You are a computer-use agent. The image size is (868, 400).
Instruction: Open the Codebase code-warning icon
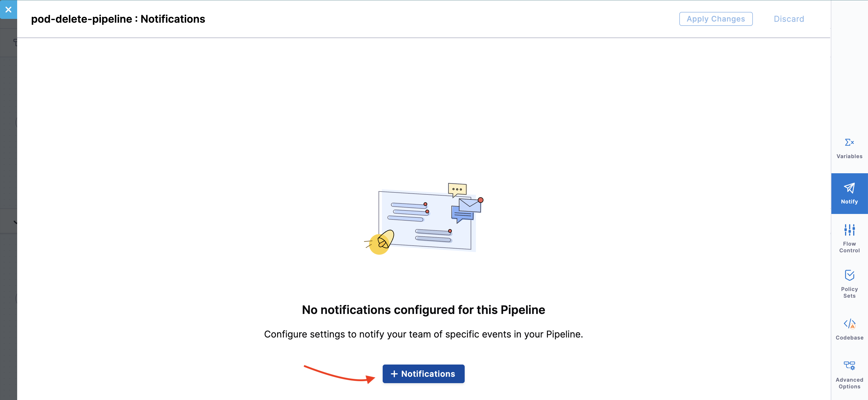[849, 324]
